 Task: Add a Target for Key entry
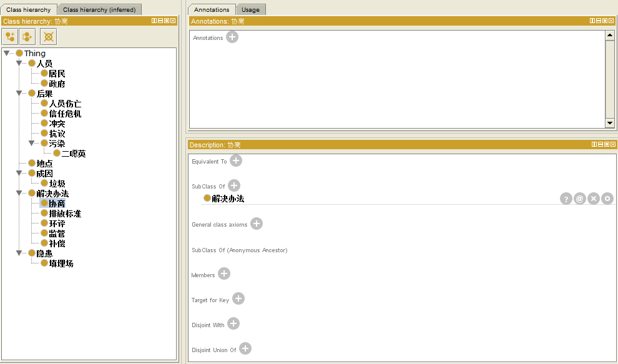(x=238, y=298)
